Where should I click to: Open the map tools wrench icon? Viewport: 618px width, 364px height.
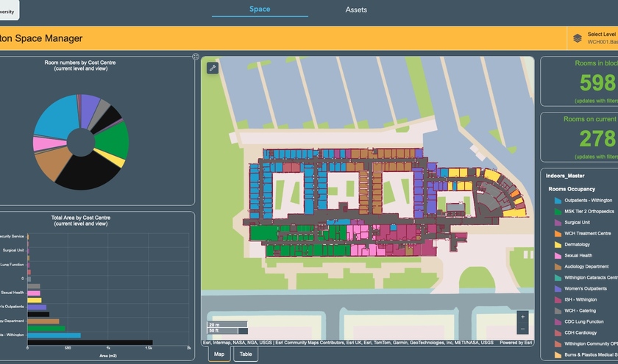click(x=212, y=68)
